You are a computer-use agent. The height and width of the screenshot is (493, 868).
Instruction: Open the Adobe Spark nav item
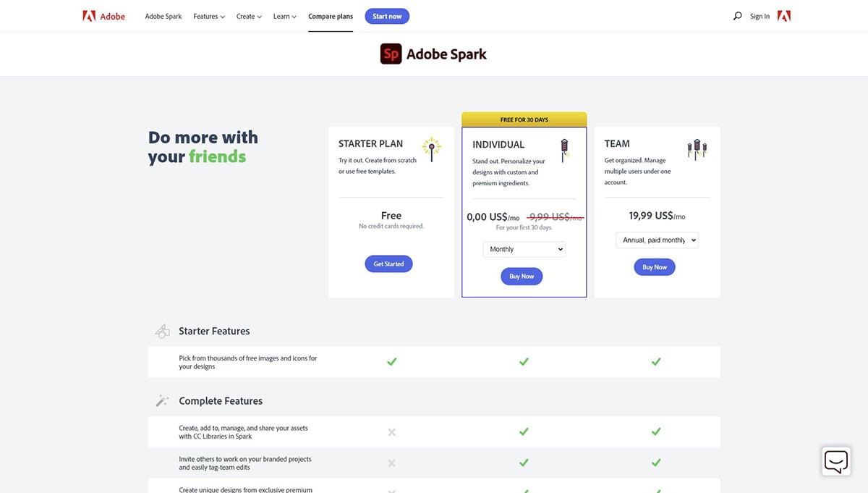(163, 16)
